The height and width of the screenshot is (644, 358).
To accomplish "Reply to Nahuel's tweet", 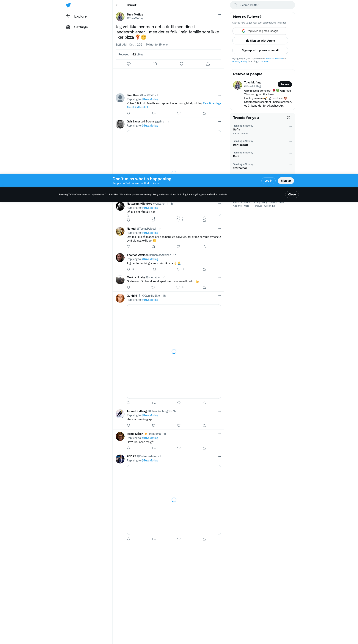I will [x=128, y=247].
